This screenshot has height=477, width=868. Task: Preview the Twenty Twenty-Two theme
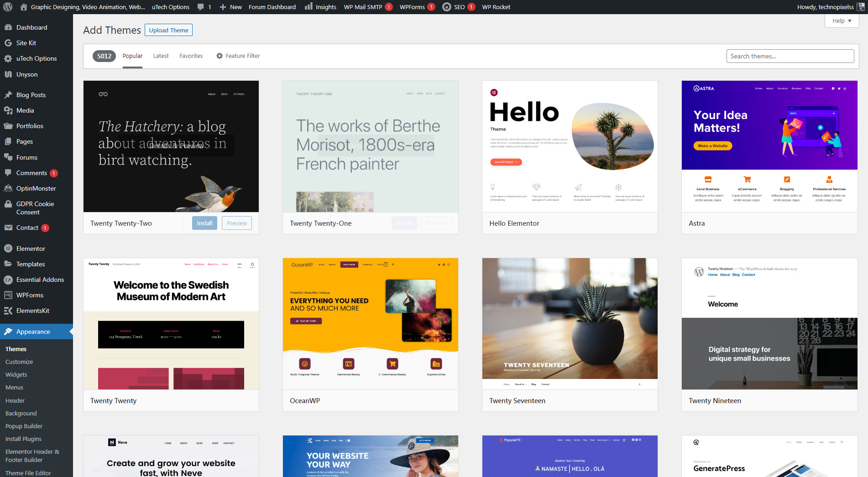236,223
